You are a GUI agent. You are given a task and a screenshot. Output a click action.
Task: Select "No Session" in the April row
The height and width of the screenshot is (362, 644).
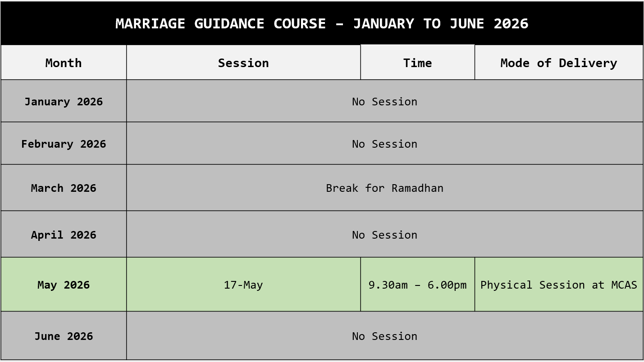(384, 235)
